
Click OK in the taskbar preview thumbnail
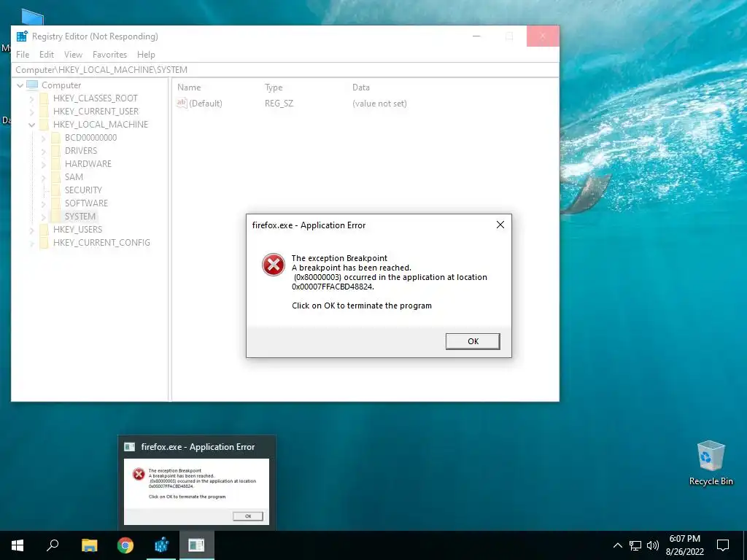point(248,516)
